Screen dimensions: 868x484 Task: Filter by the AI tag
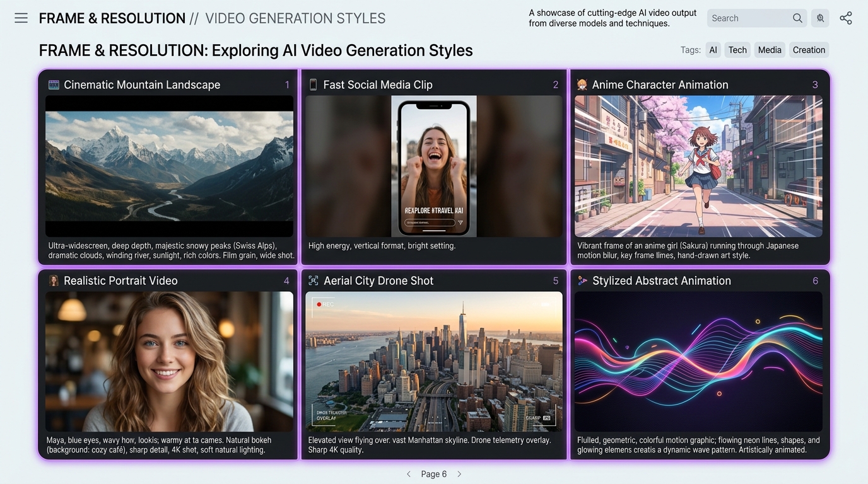713,50
